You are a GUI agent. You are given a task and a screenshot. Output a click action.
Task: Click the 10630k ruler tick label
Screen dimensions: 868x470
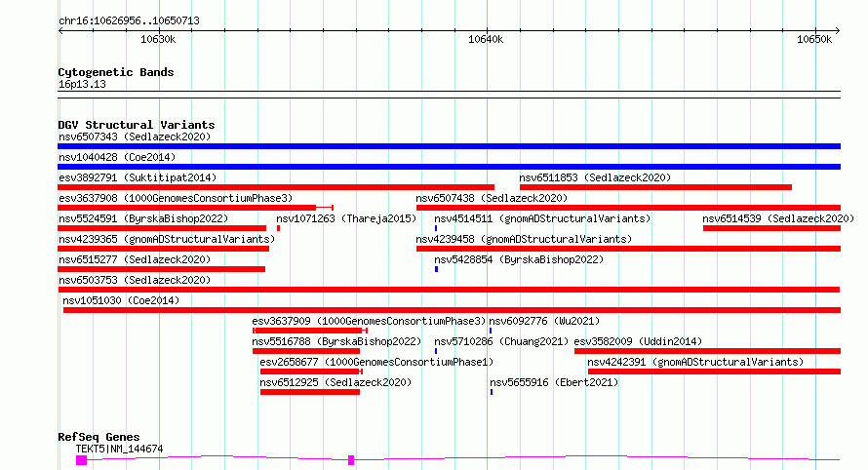pos(158,39)
